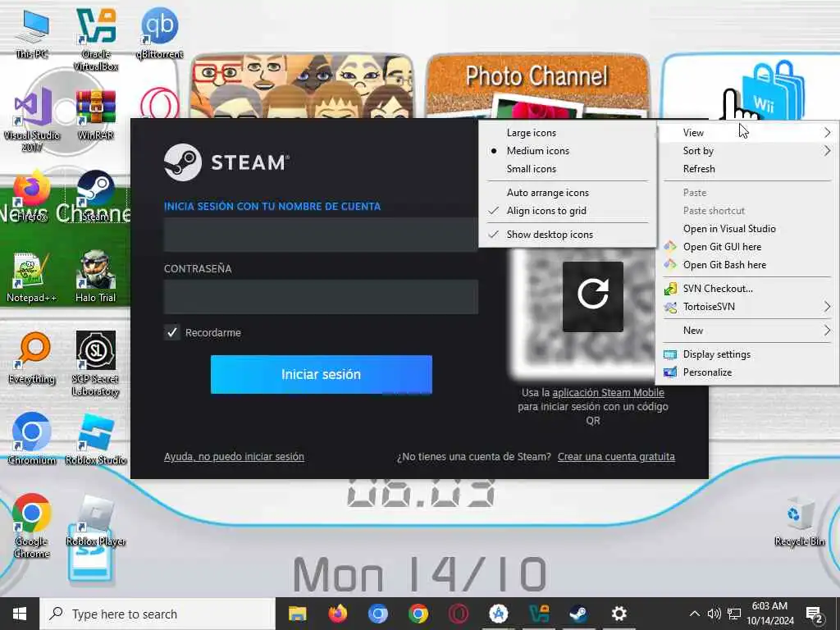
Task: Open volume control in system tray
Action: tap(714, 614)
